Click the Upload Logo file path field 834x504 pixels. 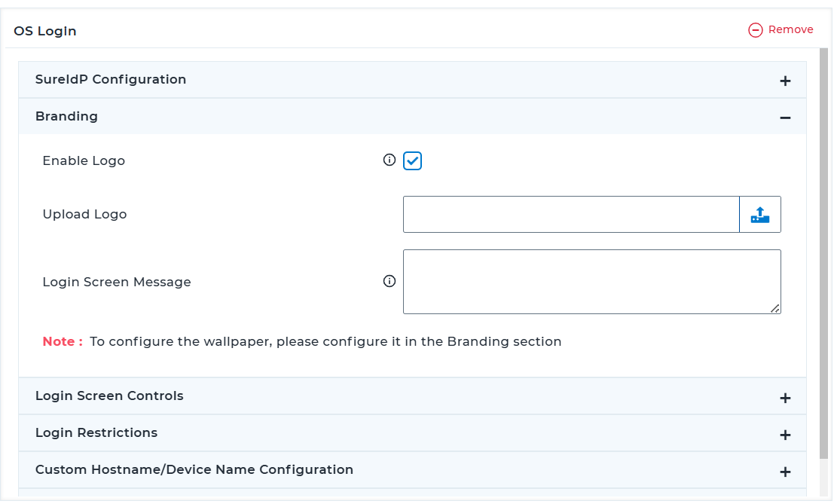pos(571,215)
